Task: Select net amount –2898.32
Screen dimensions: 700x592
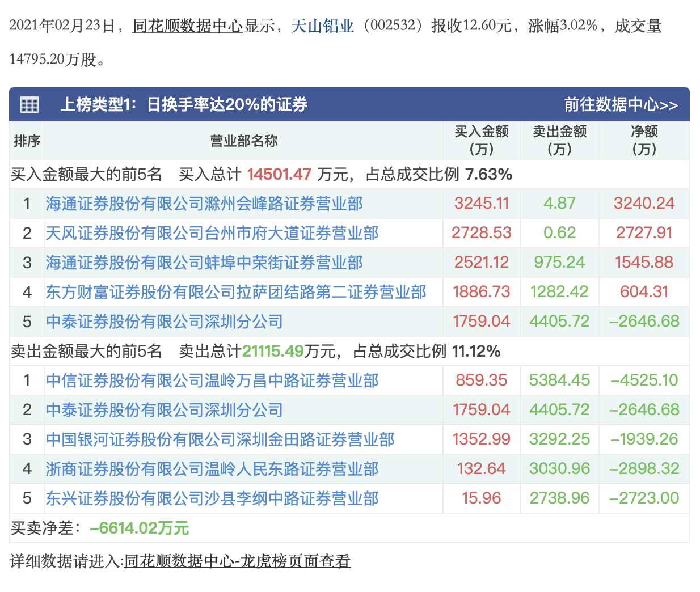Action: 644,469
